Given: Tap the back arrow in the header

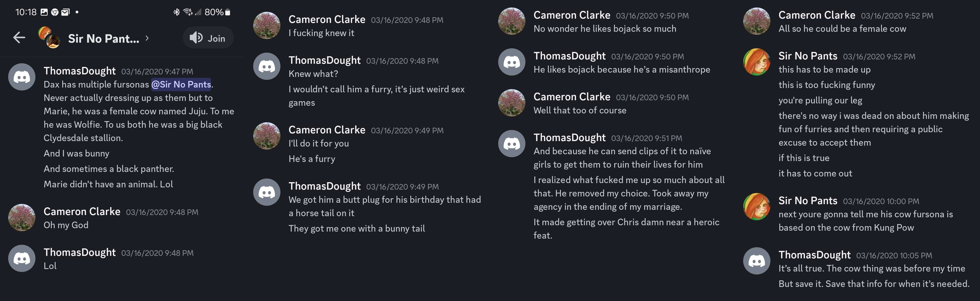Looking at the screenshot, I should pyautogui.click(x=19, y=38).
